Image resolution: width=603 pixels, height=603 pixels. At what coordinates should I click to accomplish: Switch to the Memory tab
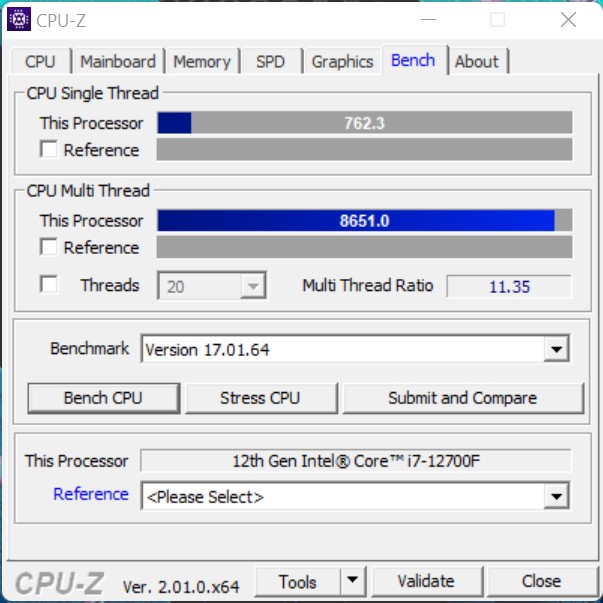pyautogui.click(x=202, y=61)
